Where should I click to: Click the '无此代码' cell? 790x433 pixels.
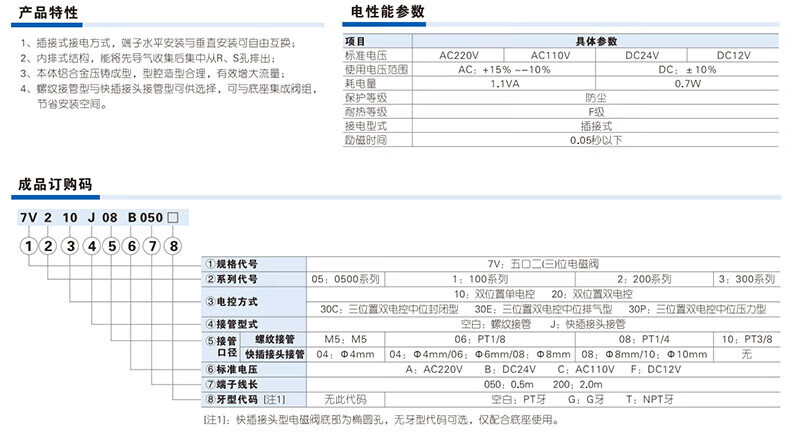tap(345, 400)
